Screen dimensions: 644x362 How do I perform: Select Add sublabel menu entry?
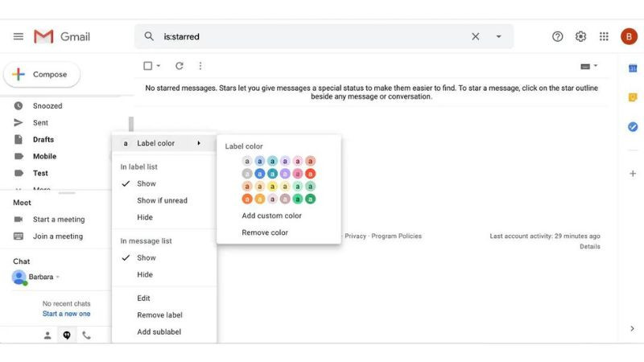[159, 332]
